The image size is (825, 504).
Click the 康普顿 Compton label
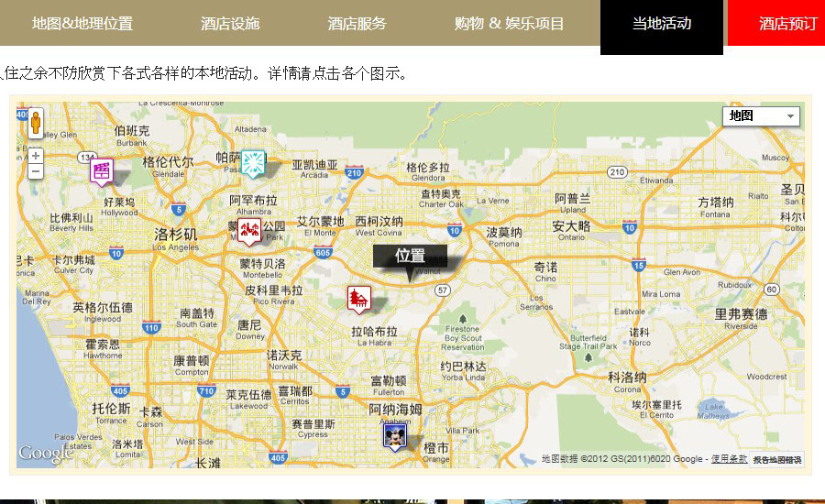[192, 366]
